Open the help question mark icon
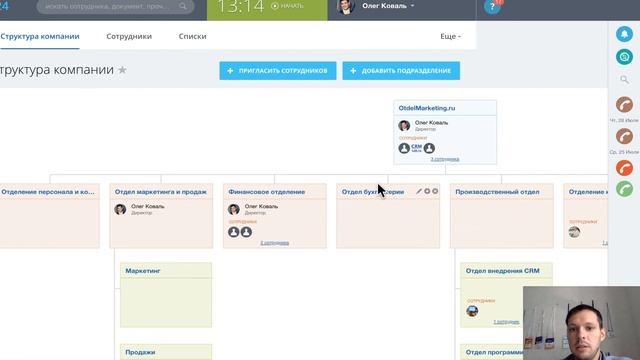Image resolution: width=640 pixels, height=360 pixels. point(492,7)
